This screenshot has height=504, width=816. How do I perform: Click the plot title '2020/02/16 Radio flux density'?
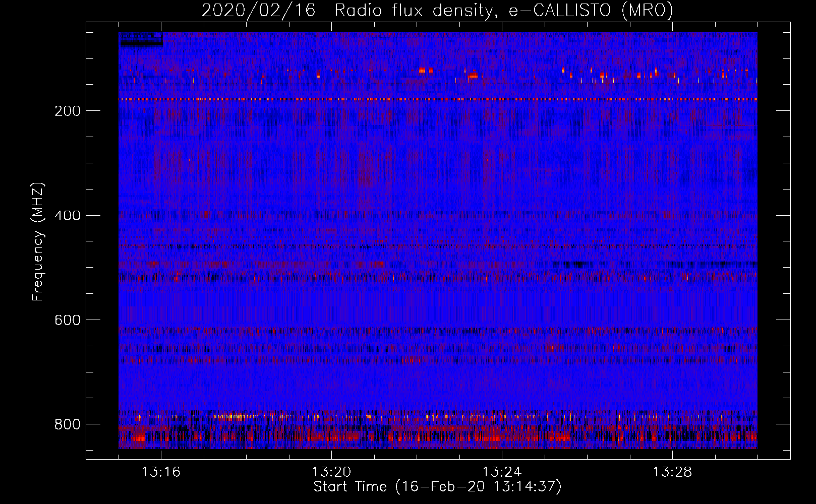point(347,10)
